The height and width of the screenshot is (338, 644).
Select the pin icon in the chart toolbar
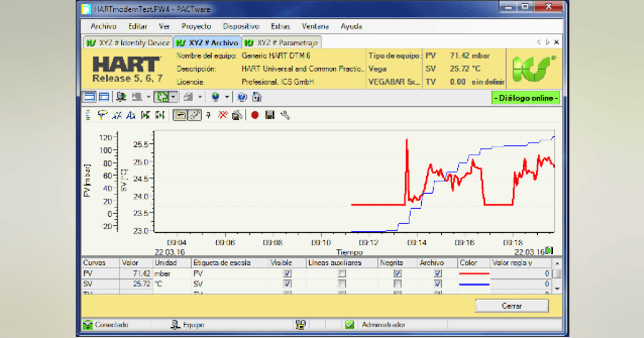coord(208,114)
